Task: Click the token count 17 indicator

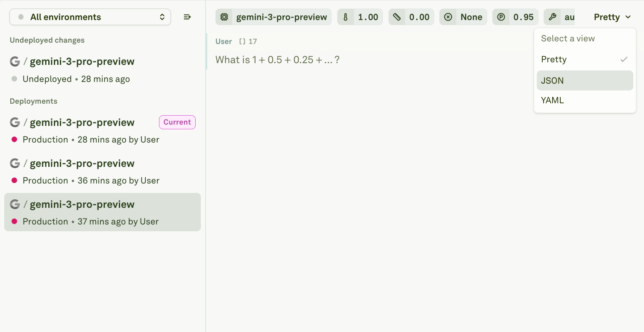Action: tap(248, 41)
